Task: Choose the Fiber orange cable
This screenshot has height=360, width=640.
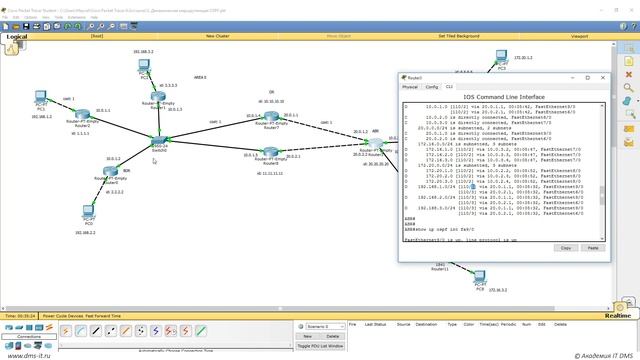Action: (x=126, y=331)
